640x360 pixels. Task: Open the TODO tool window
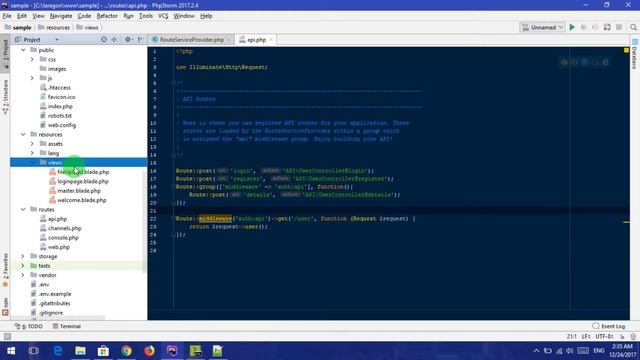pos(29,326)
